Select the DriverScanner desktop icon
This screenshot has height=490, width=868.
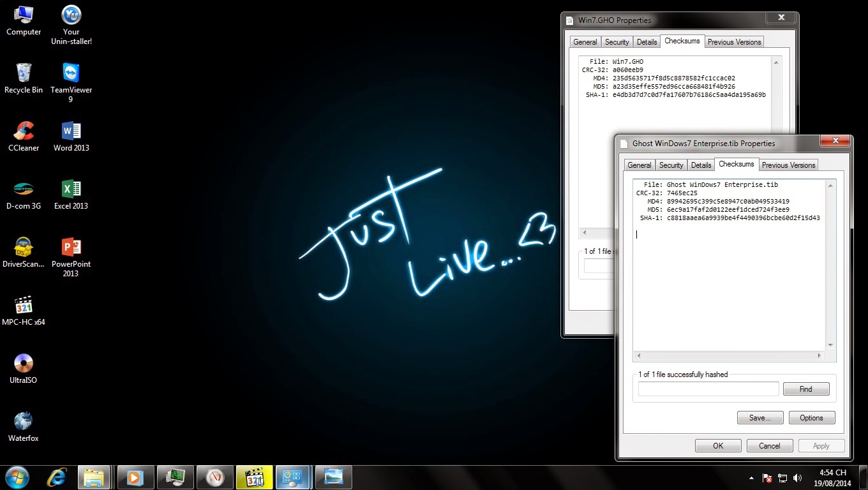tap(24, 252)
